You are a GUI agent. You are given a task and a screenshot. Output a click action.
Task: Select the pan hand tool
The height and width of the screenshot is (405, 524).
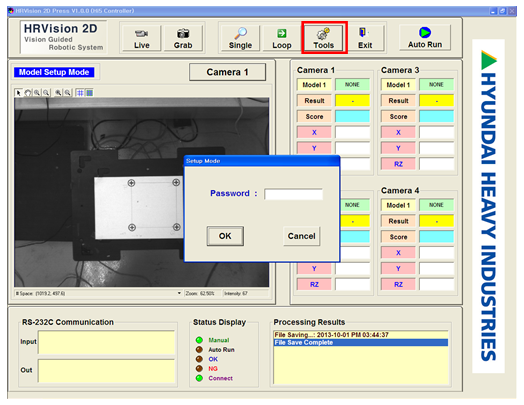tap(28, 93)
